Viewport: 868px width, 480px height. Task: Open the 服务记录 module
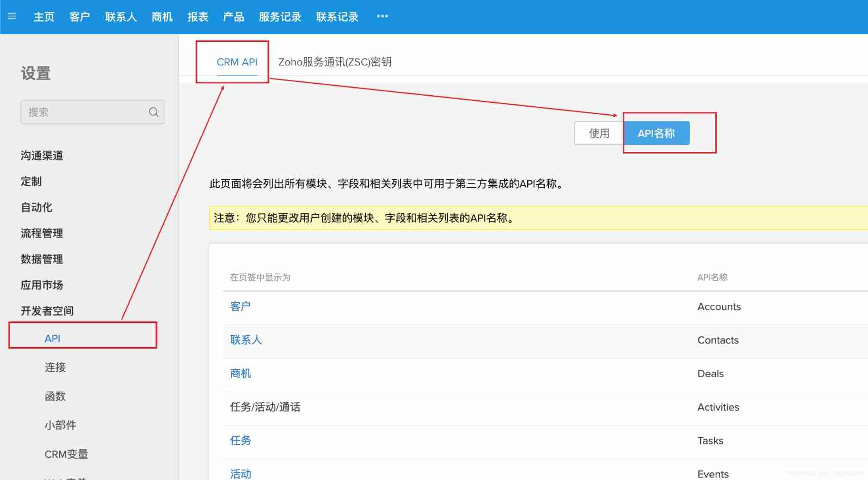280,17
